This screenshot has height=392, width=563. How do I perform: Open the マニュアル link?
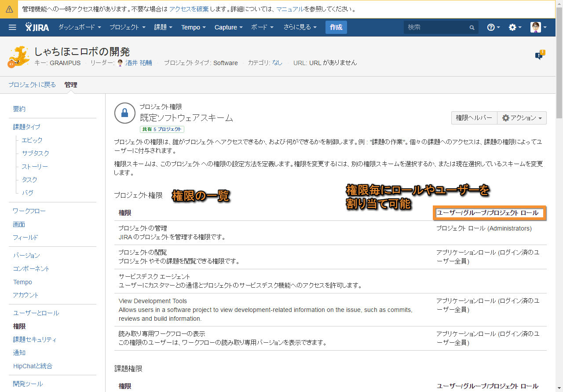click(290, 9)
